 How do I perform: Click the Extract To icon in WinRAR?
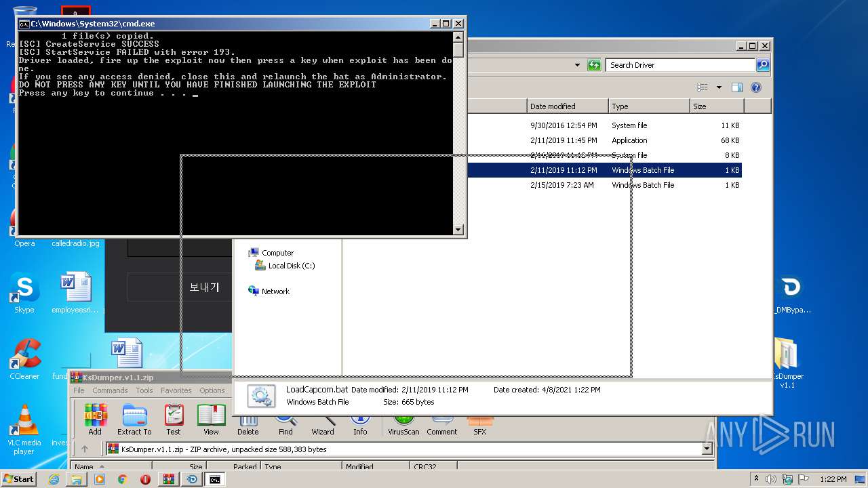click(134, 420)
